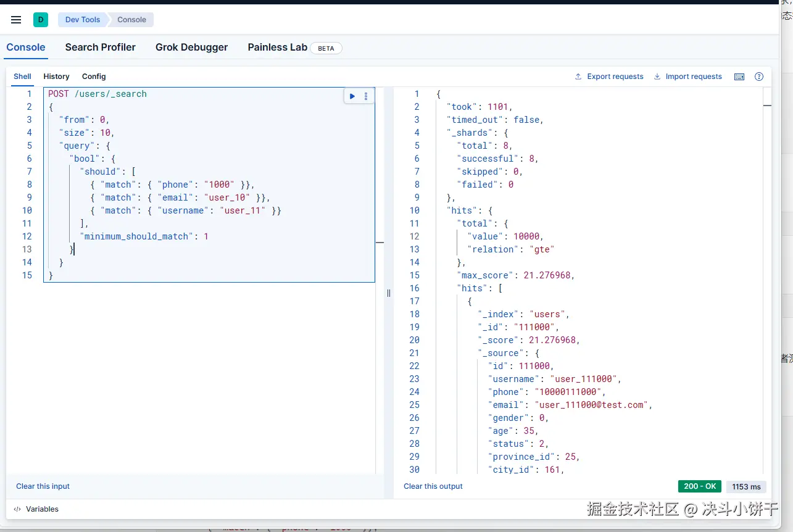
Task: Click the email user_111000@test.com line
Action: [x=570, y=405]
